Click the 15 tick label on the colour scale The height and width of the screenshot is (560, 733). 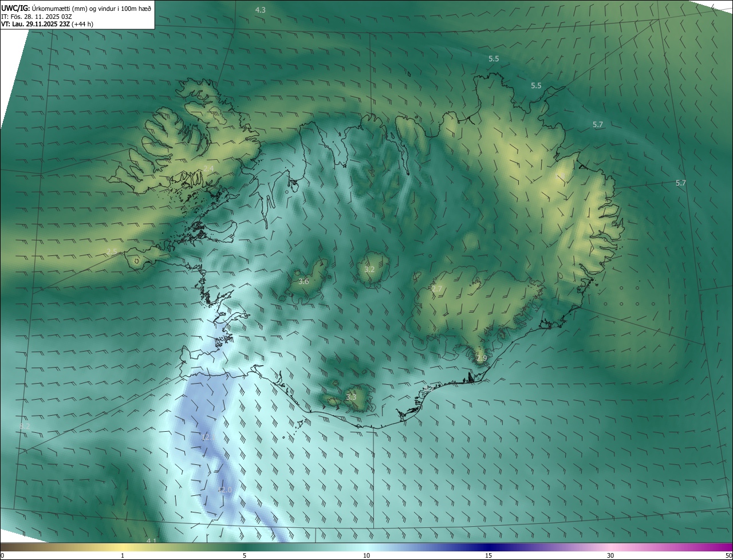coord(488,555)
